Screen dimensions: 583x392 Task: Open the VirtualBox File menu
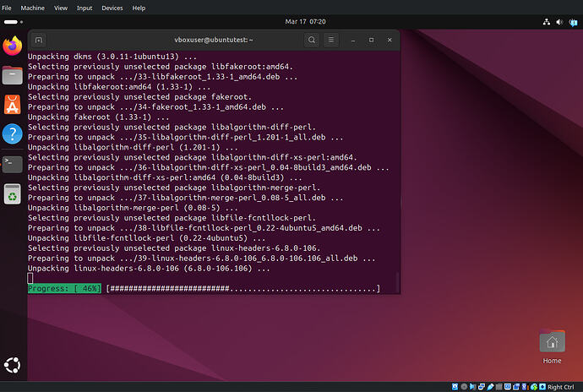6,8
